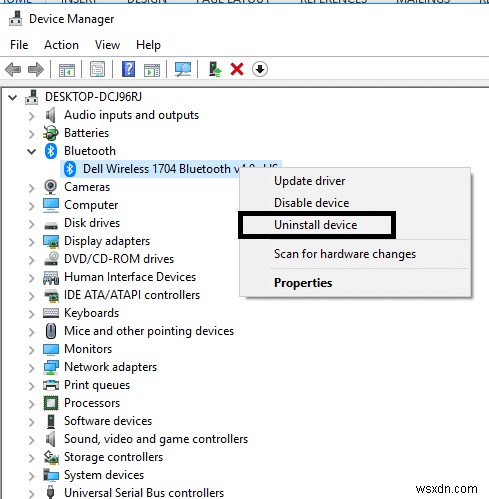Click the Dell Wireless 1704 Bluetooth device icon
The height and width of the screenshot is (499, 489).
click(x=70, y=169)
